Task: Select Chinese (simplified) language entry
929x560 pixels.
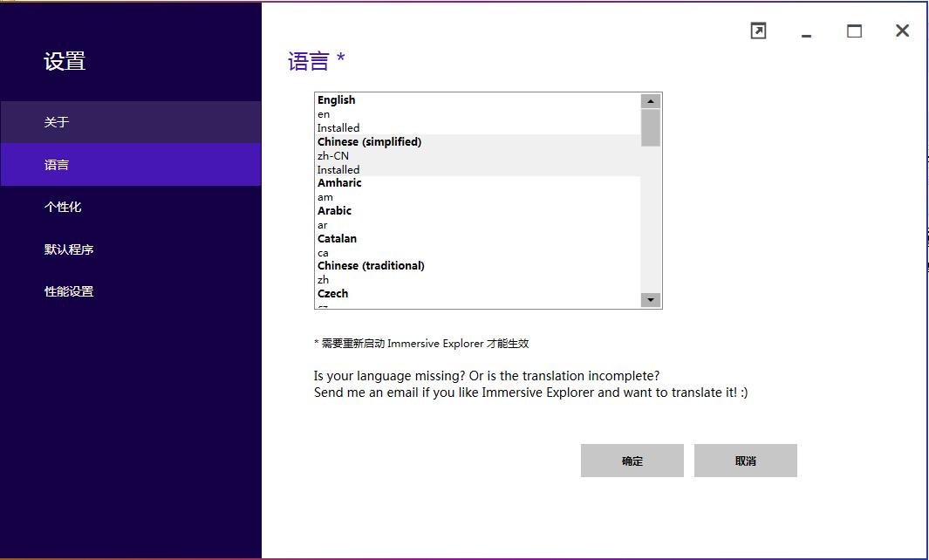Action: pyautogui.click(x=477, y=155)
